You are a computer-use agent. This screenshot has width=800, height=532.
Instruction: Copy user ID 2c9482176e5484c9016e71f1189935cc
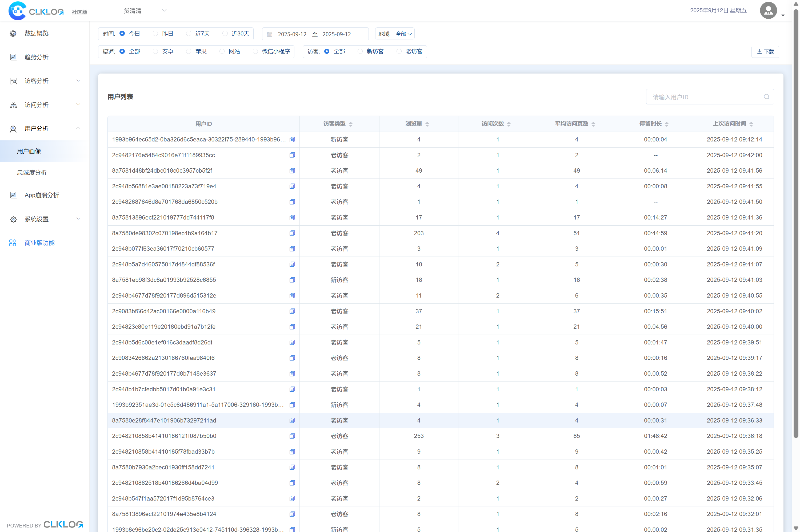[x=292, y=155]
